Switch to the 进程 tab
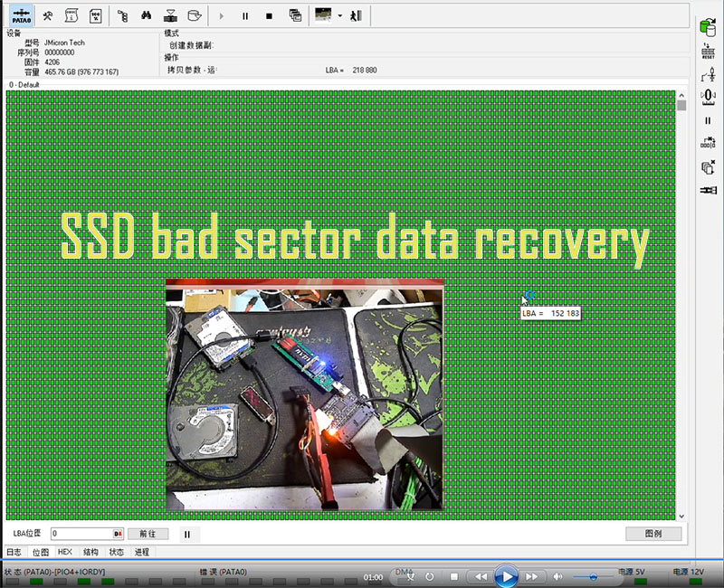This screenshot has width=724, height=588. point(142,552)
